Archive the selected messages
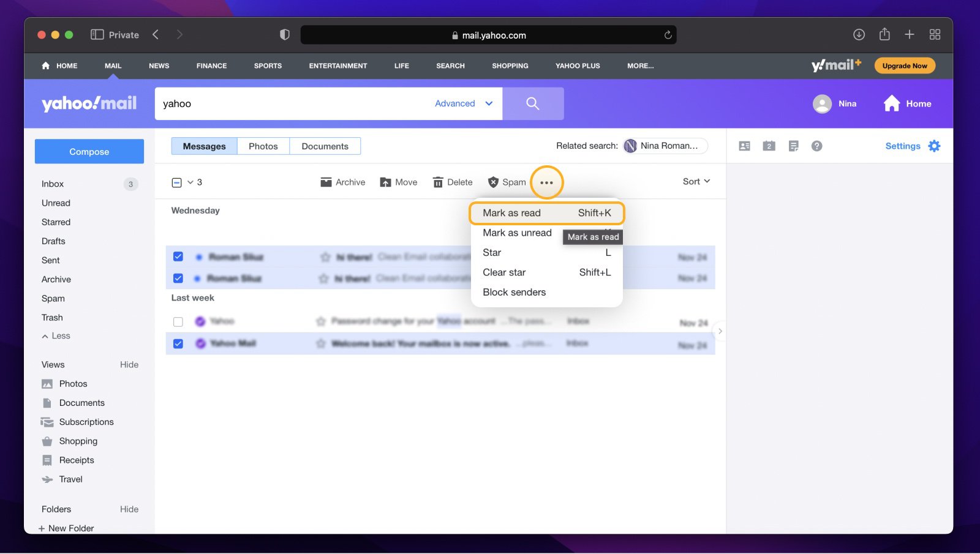This screenshot has width=980, height=554. click(x=342, y=182)
